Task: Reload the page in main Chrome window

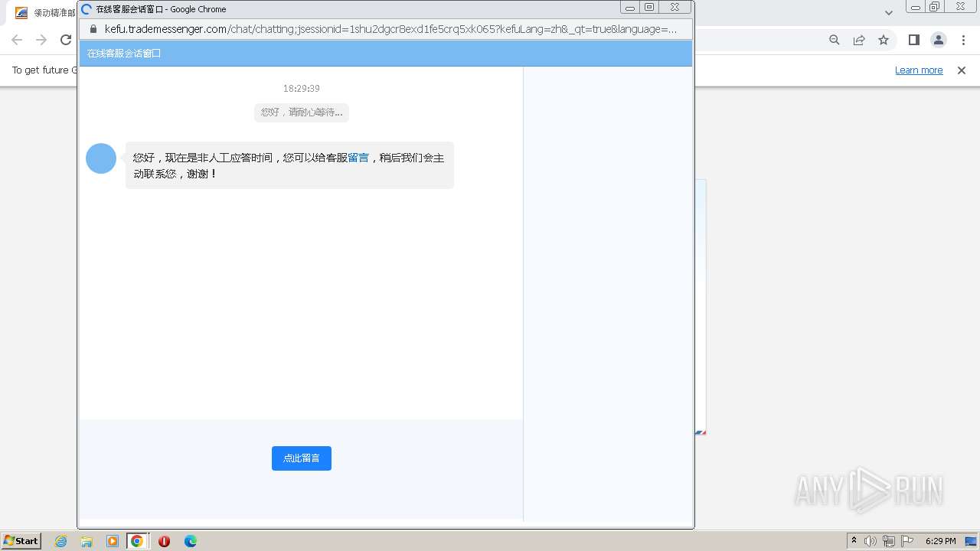Action: click(66, 40)
